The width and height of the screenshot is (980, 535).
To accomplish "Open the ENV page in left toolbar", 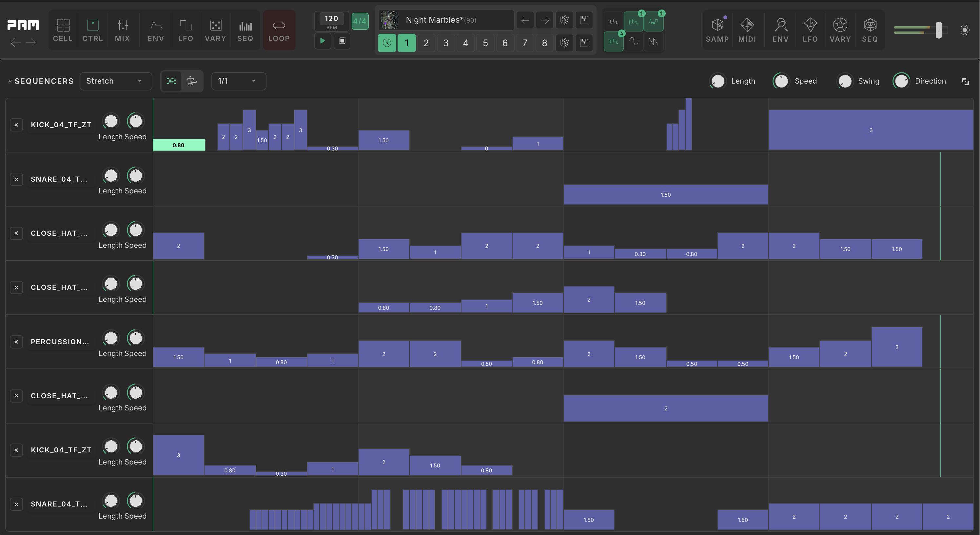I will click(156, 30).
